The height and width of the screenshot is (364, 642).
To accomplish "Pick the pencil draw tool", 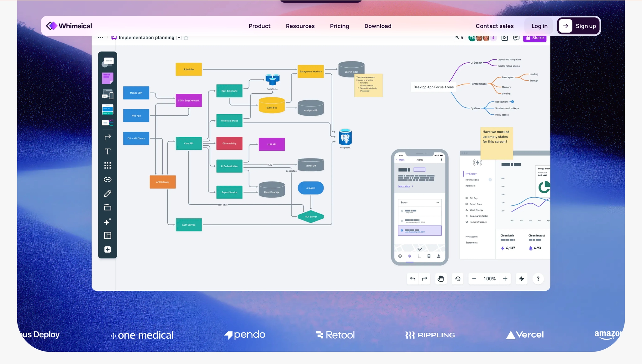I will [x=108, y=194].
